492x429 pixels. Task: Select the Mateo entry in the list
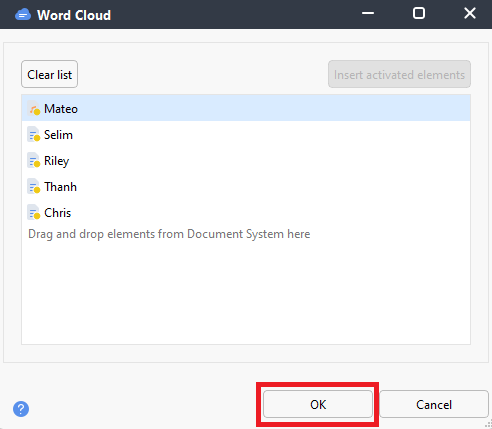(246, 108)
